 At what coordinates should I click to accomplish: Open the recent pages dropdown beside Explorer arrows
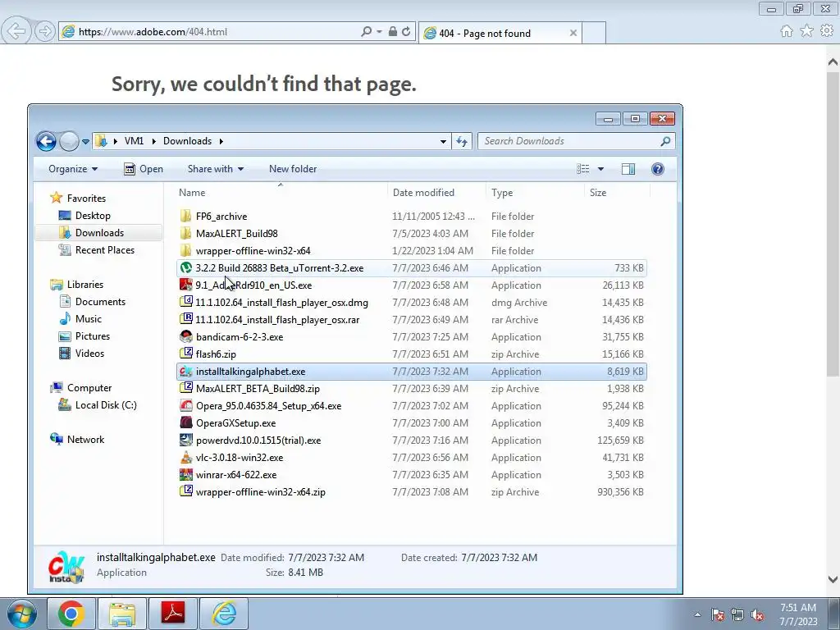pos(85,142)
